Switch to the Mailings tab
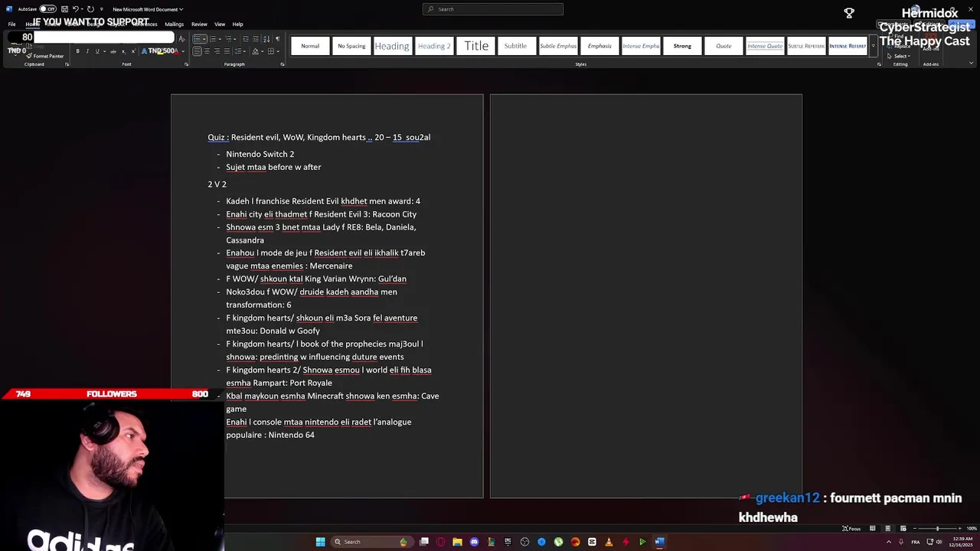 [174, 24]
